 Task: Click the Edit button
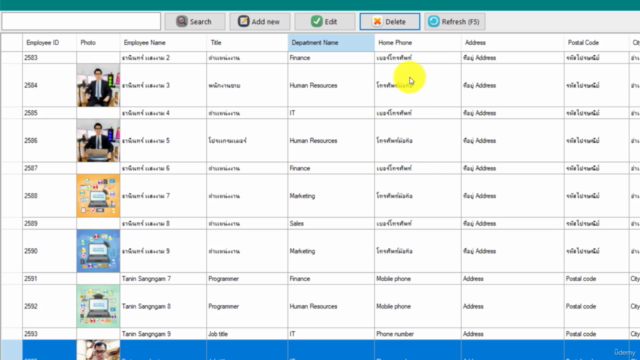[x=324, y=22]
